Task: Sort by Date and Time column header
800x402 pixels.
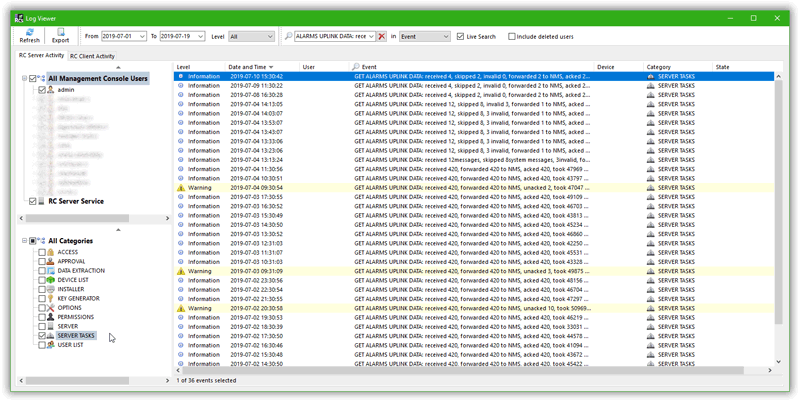Action: click(262, 67)
